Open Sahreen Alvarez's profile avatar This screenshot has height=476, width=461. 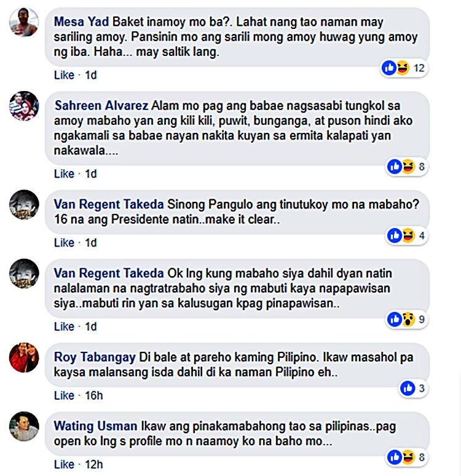(x=24, y=106)
